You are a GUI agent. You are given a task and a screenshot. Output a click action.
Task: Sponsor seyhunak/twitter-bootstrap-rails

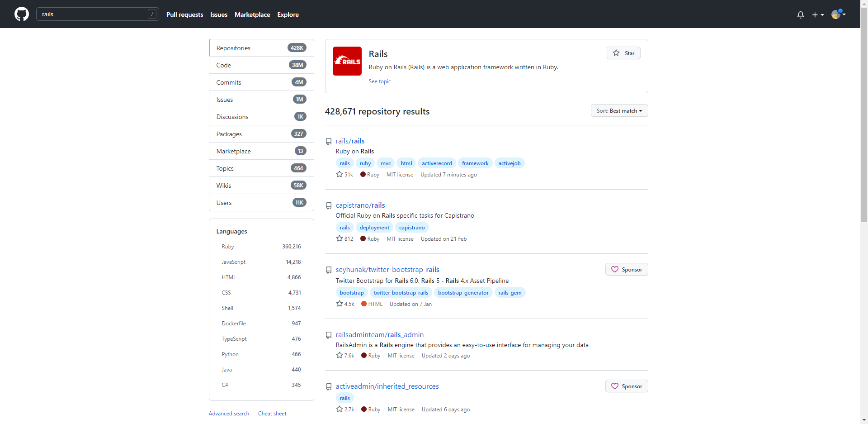627,269
